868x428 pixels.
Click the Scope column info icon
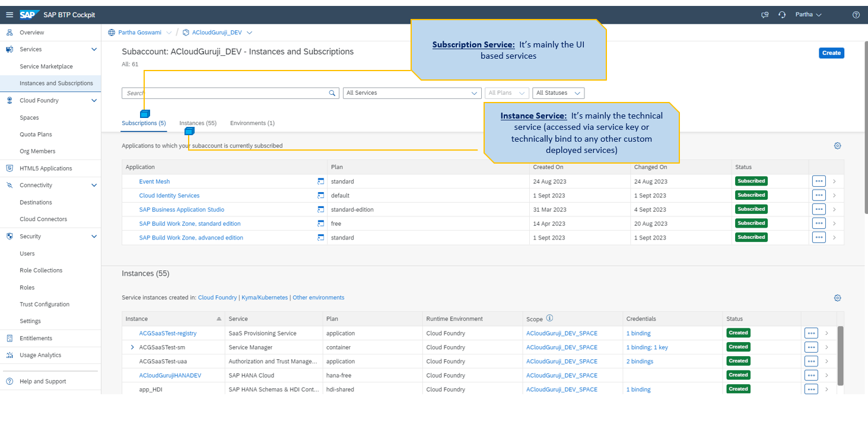coord(549,318)
